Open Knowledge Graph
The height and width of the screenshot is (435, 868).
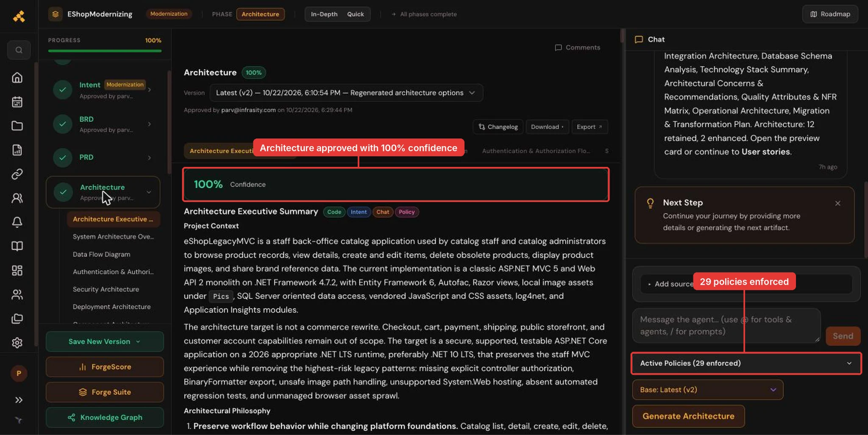point(104,417)
